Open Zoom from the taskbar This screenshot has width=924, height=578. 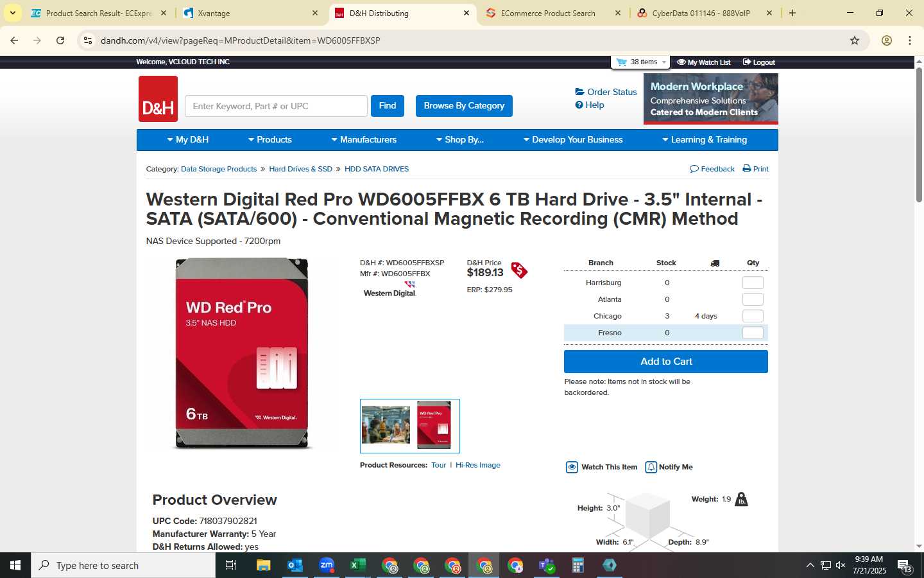pos(327,565)
